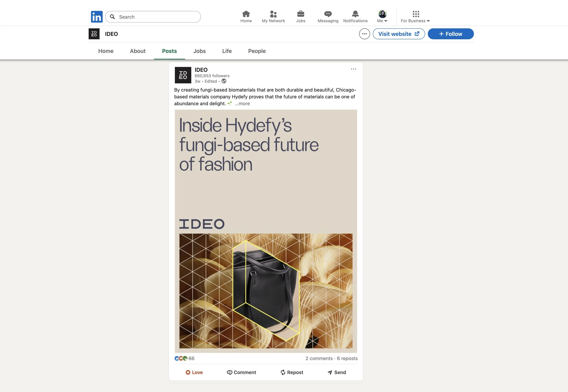The image size is (568, 392).
Task: Switch to the About tab
Action: 138,51
